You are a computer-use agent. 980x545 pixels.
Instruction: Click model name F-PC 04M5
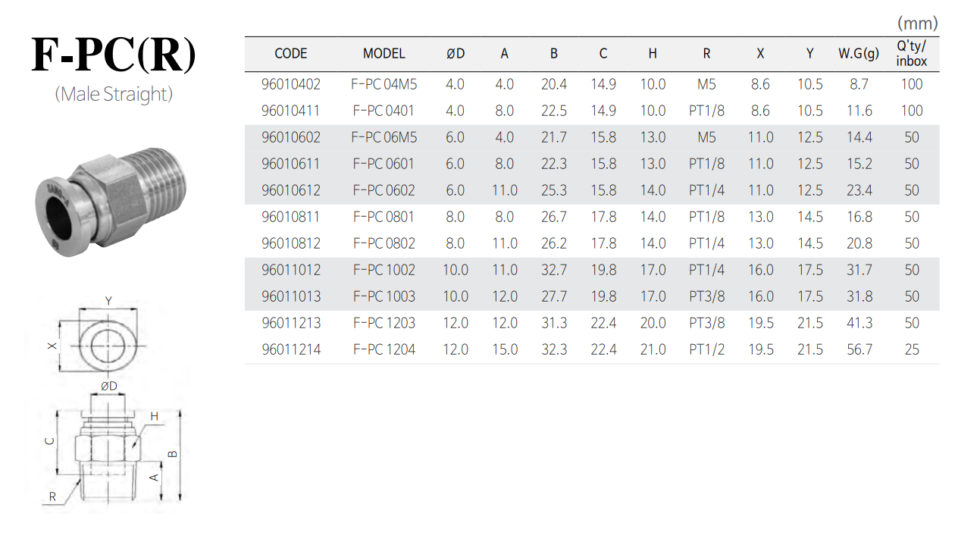tap(384, 84)
